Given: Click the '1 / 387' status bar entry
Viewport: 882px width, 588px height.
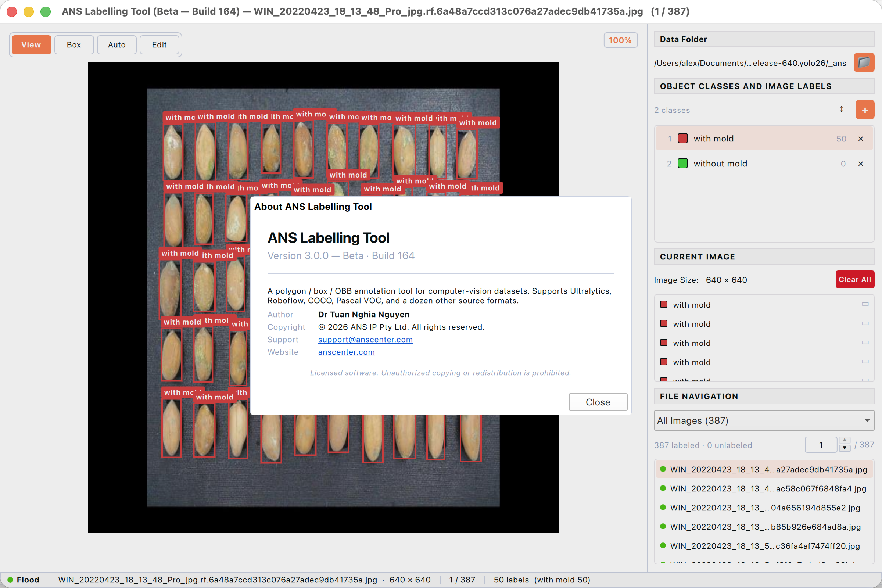Looking at the screenshot, I should pos(462,580).
